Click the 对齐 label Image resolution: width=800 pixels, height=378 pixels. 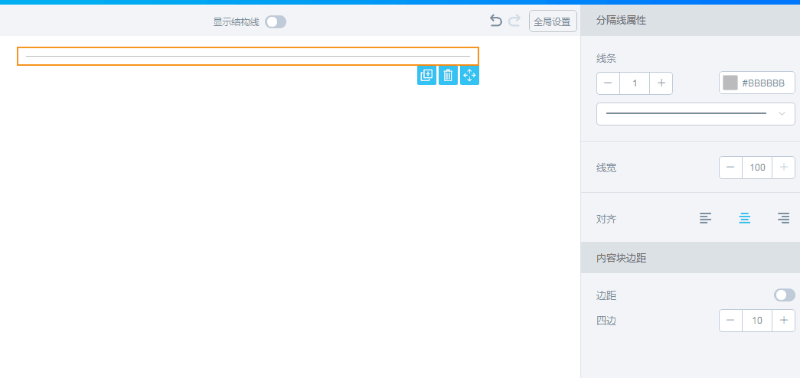coord(606,219)
